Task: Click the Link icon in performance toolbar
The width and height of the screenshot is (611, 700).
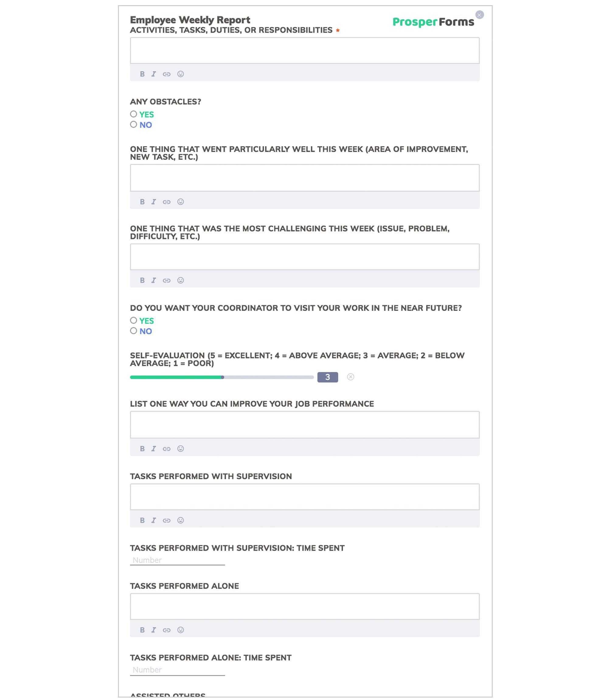Action: 167,448
